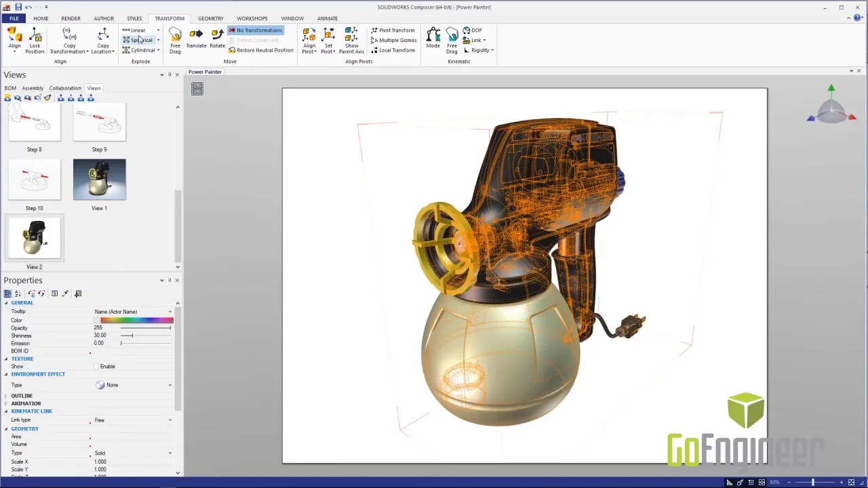Screen dimensions: 868x488
Task: Open the Linear explode dropdown arrow
Action: click(158, 30)
